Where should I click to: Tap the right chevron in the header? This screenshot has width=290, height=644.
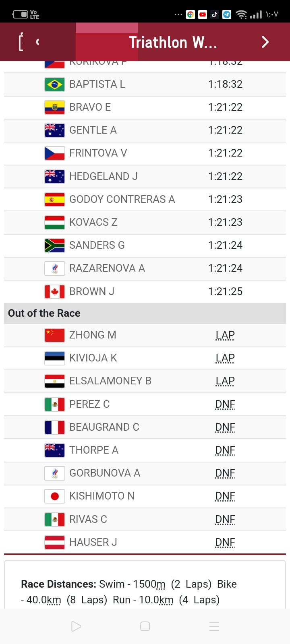[265, 42]
